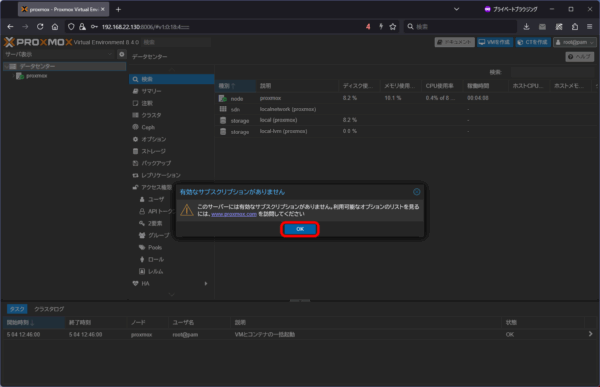The height and width of the screenshot is (387, 600).
Task: Open the 注釈 notes menu item
Action: (171, 103)
